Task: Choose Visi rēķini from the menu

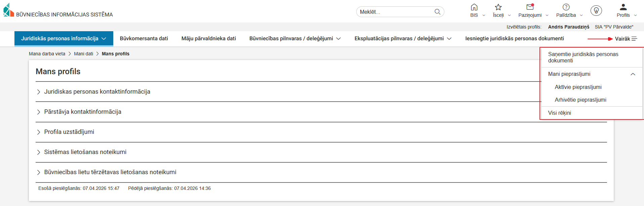Action: point(560,113)
